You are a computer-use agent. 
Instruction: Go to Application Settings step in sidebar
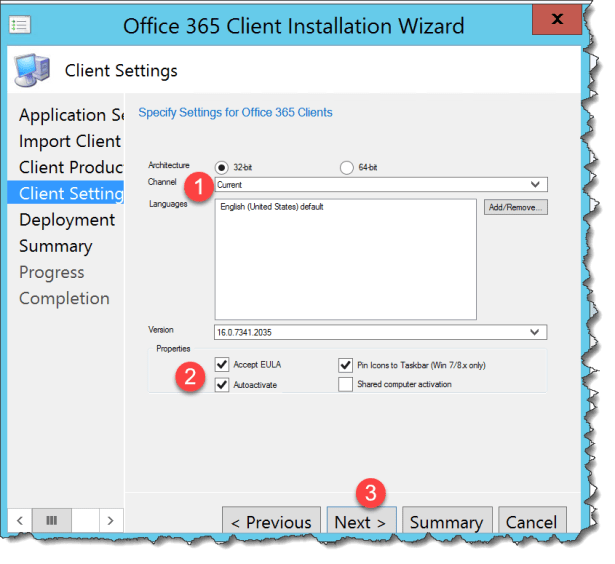tap(71, 115)
